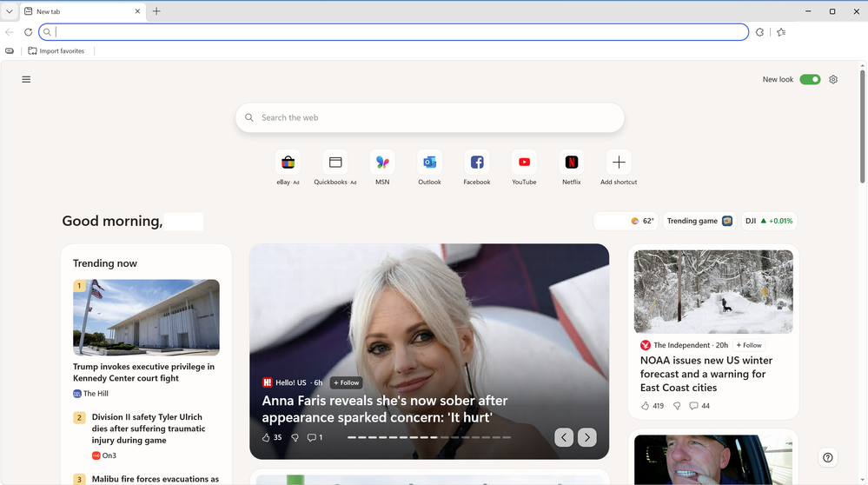Click the Trending now heading
868x485 pixels.
(104, 263)
